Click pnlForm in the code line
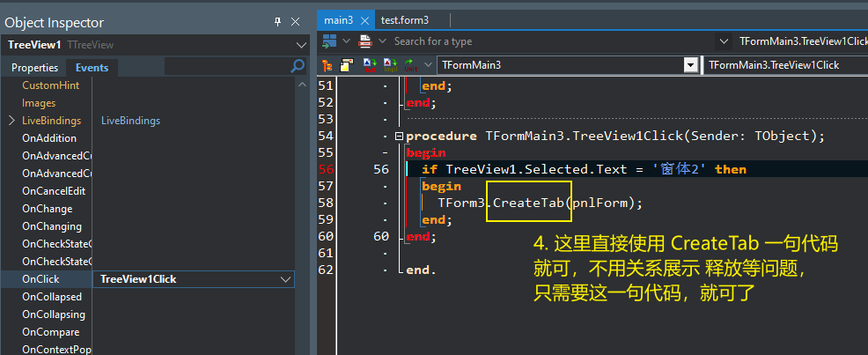Viewport: 868px width, 355px height. [x=600, y=203]
